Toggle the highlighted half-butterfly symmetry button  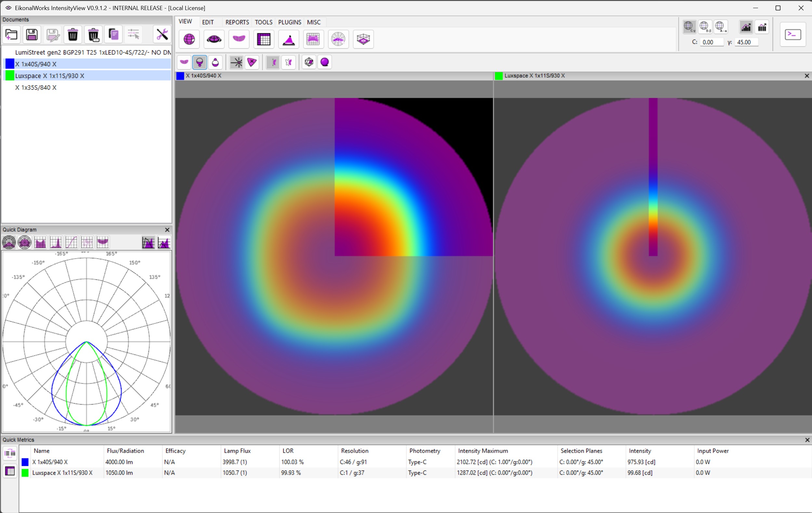click(273, 62)
